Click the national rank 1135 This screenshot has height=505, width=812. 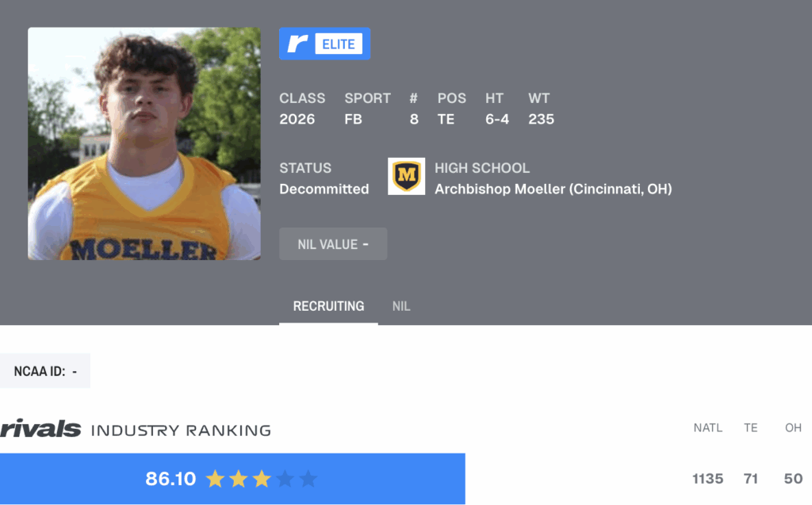pyautogui.click(x=708, y=479)
